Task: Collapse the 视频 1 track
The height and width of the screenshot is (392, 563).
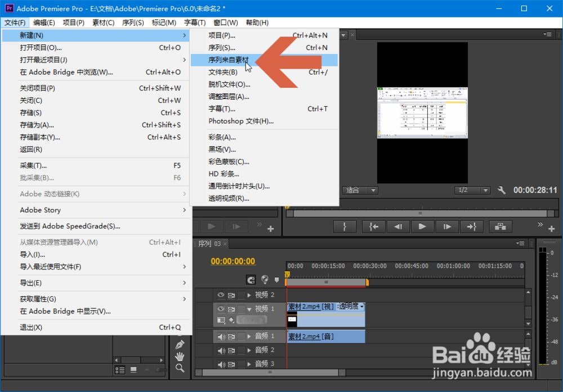Action: 249,309
